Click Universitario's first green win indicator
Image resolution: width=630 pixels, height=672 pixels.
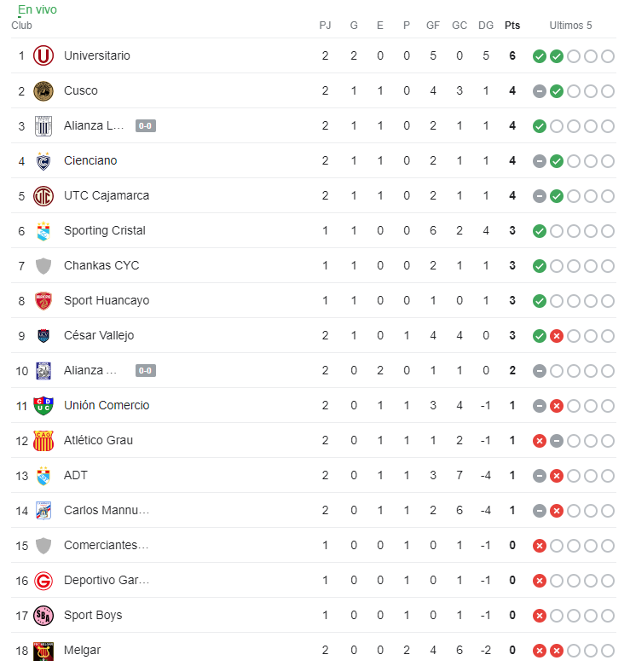(539, 56)
